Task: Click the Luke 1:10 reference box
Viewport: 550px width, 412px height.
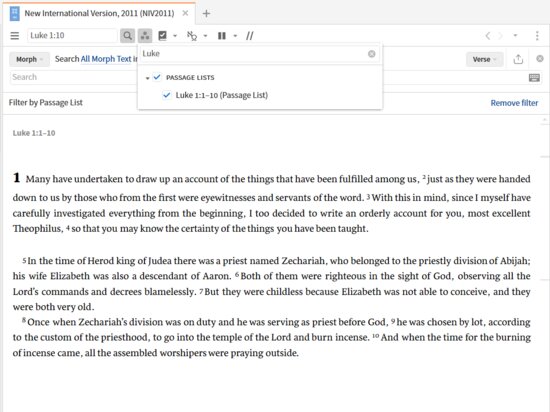Action: (72, 35)
